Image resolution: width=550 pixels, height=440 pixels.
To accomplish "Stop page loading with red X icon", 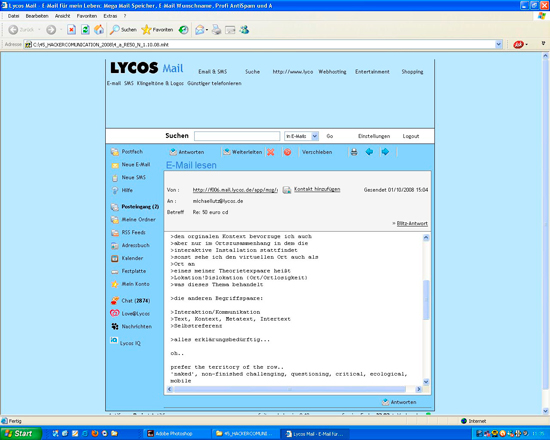I will click(x=72, y=30).
